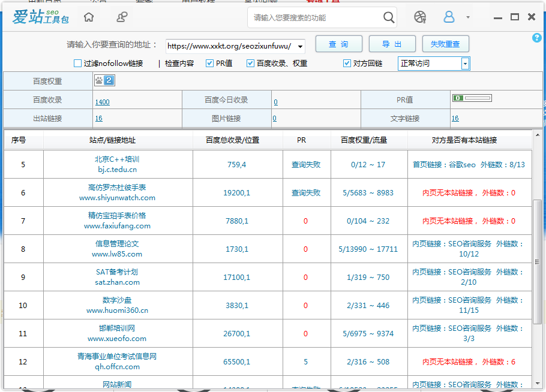546x392 pixels.
Task: Click the query URL address field
Action: pyautogui.click(x=230, y=46)
